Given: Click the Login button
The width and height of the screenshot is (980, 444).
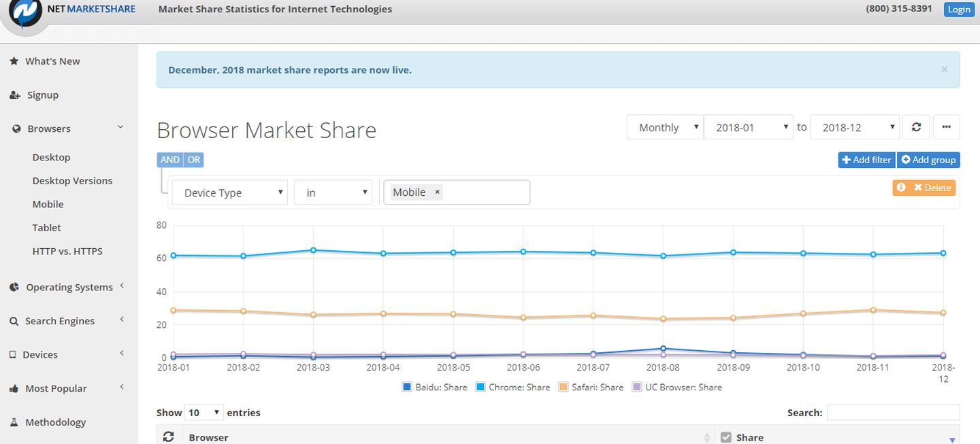Looking at the screenshot, I should pos(958,10).
